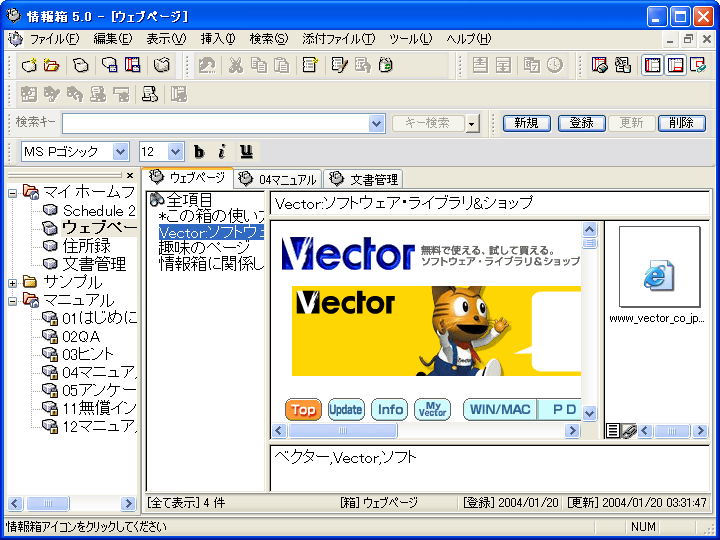The image size is (720, 540).
Task: Click the paperclip attachment view icon
Action: [629, 431]
